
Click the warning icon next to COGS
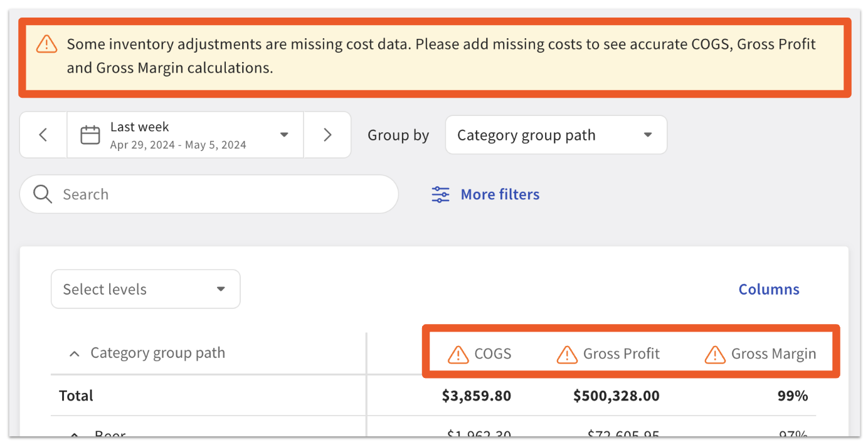(x=458, y=354)
